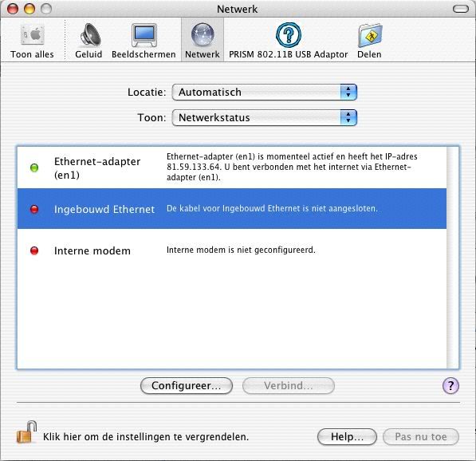
Task: Click the arrows of the Locatie popup
Action: click(x=348, y=92)
